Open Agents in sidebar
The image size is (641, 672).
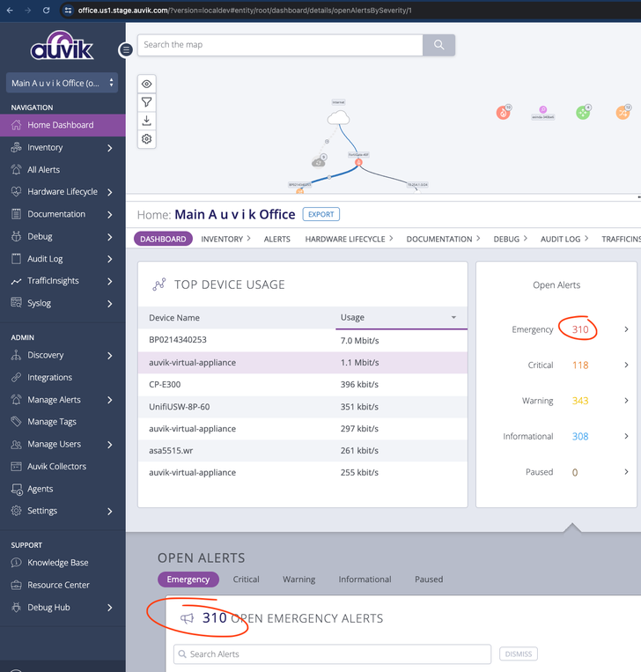(x=41, y=489)
